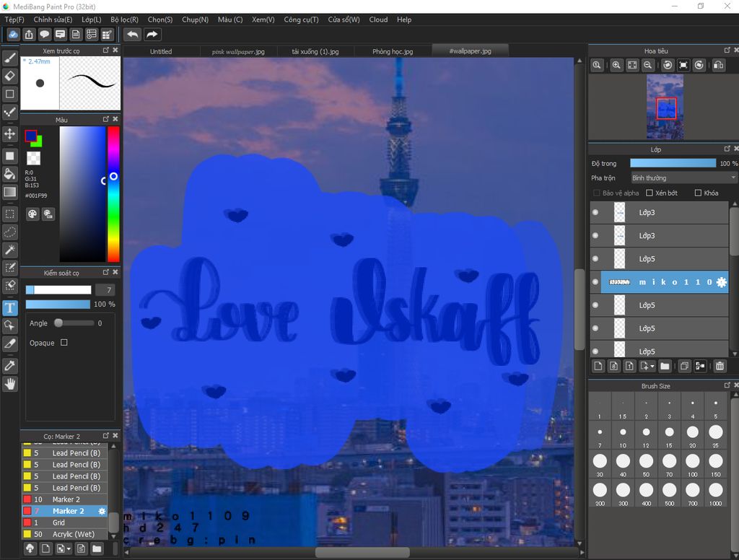This screenshot has height=560, width=739.
Task: Select the rectangular Select tool
Action: click(9, 214)
